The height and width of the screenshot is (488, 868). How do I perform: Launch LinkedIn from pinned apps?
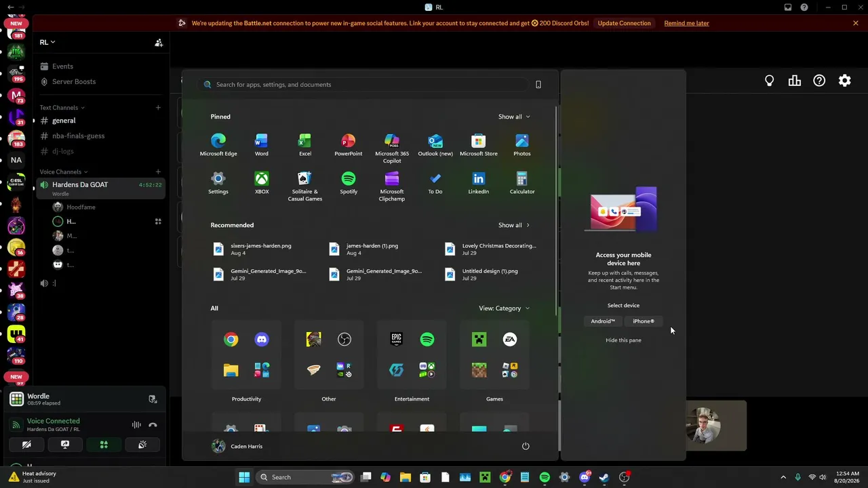[x=479, y=183]
